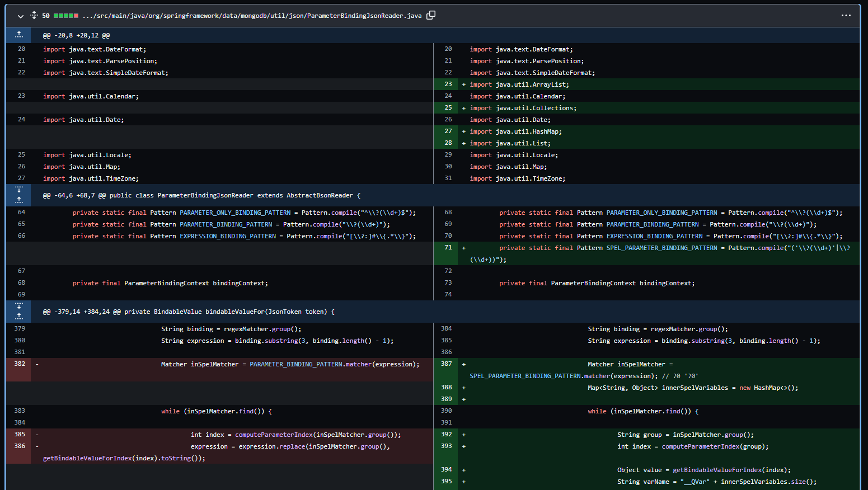Screen dimensions: 868x490
Task: Open the '...' more options menu
Action: [x=846, y=16]
